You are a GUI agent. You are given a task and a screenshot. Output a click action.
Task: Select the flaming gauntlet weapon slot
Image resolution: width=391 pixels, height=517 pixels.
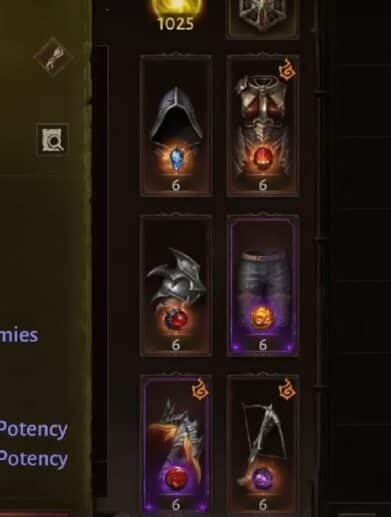176,445
